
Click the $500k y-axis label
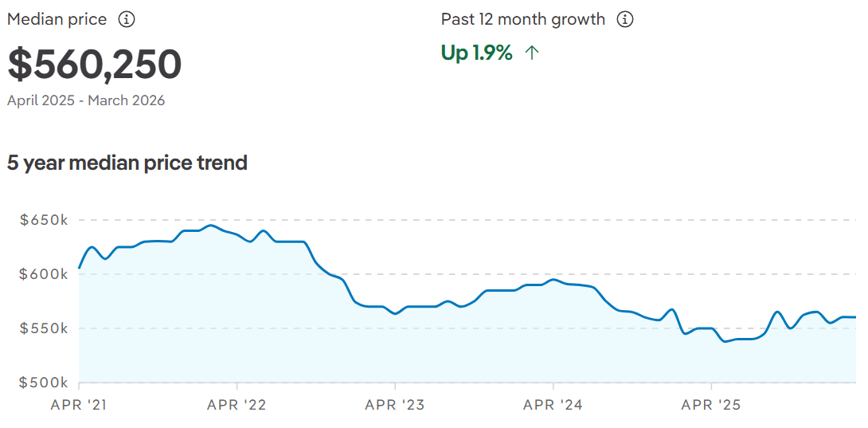tap(44, 383)
